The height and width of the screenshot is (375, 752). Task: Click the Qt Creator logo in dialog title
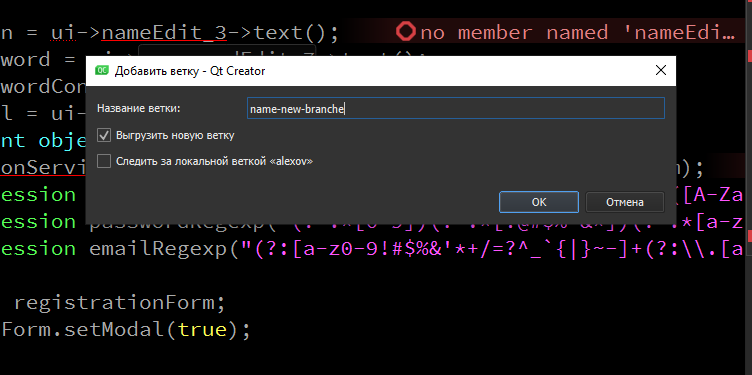click(102, 71)
